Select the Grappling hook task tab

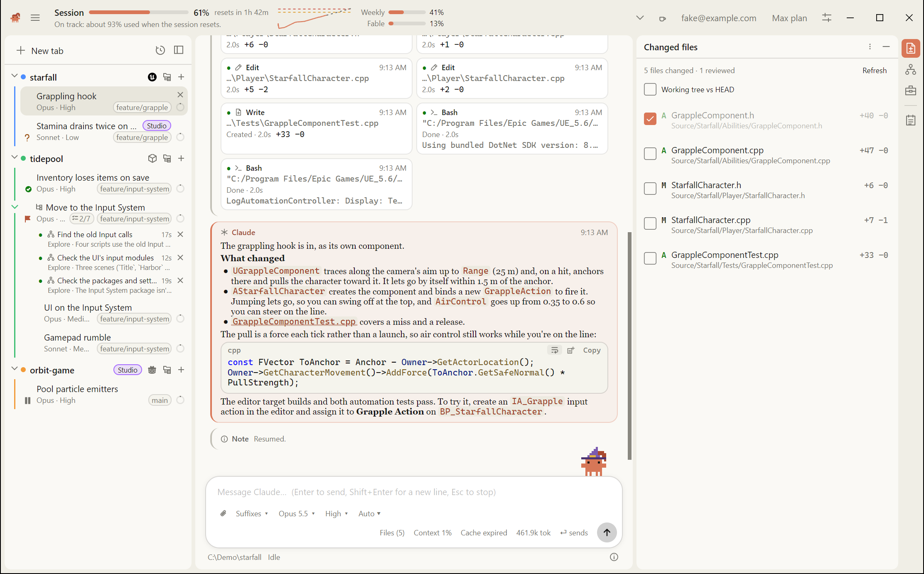104,101
